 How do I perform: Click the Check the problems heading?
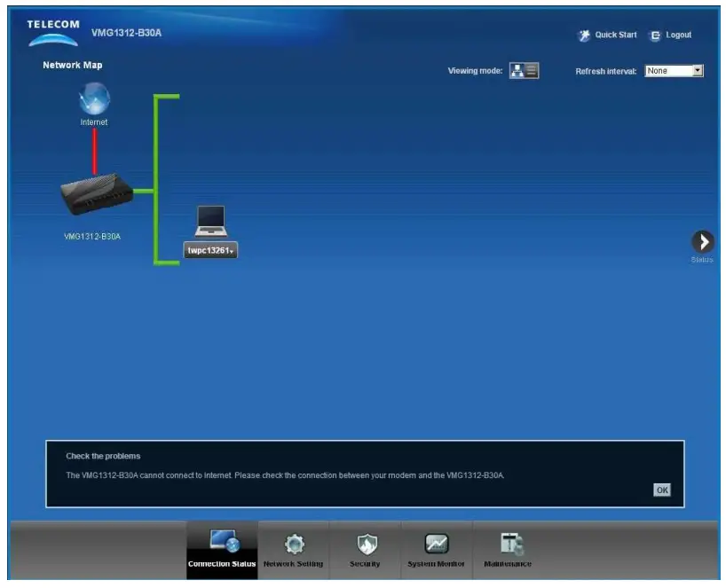pos(103,456)
